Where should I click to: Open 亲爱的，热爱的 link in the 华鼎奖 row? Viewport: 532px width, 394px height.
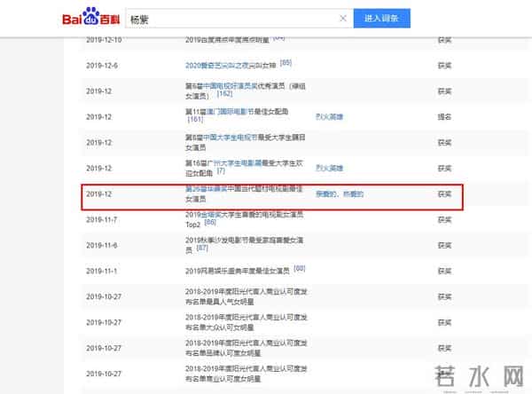340,194
